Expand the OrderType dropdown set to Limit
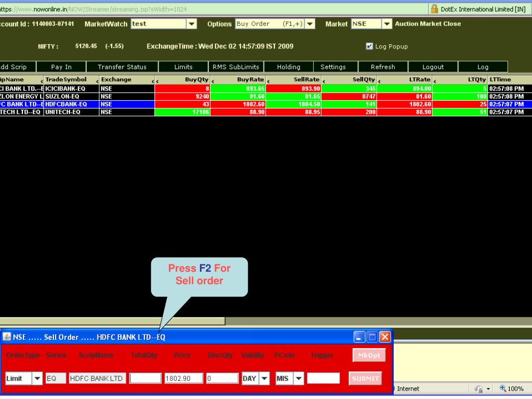 (37, 378)
